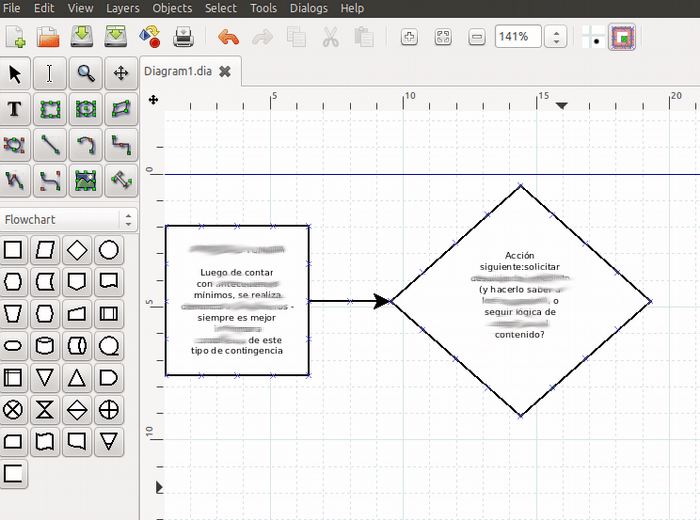Click the 141% zoom input field
This screenshot has width=700, height=520.
(x=518, y=37)
